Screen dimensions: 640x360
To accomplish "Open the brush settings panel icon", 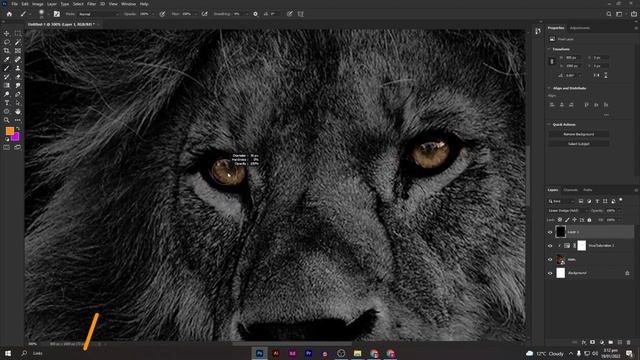I will pos(57,14).
